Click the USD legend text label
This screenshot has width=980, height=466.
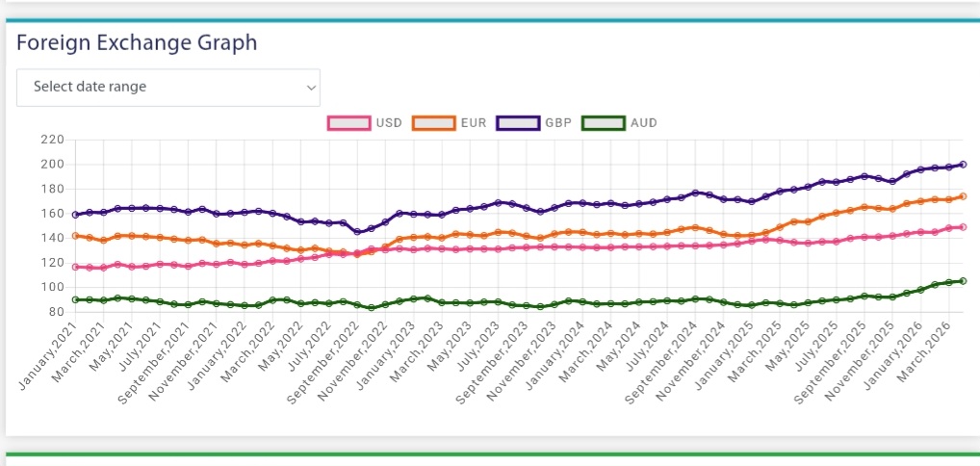coord(390,123)
